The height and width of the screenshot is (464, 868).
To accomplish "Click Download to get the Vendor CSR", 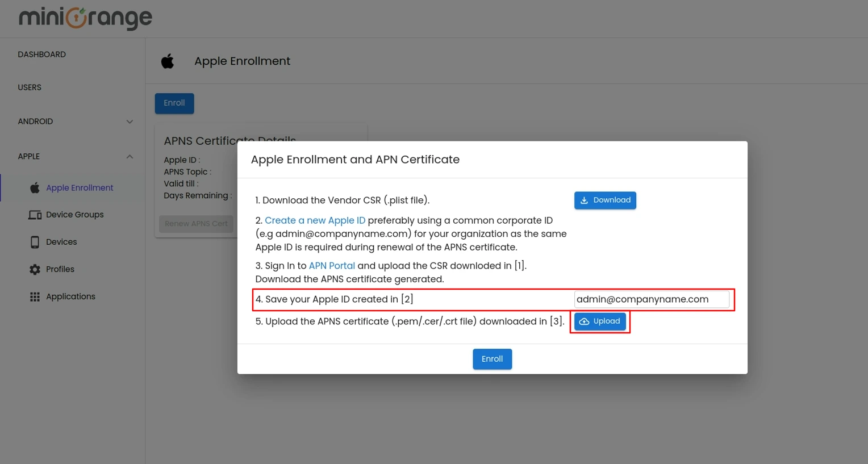I will click(605, 200).
